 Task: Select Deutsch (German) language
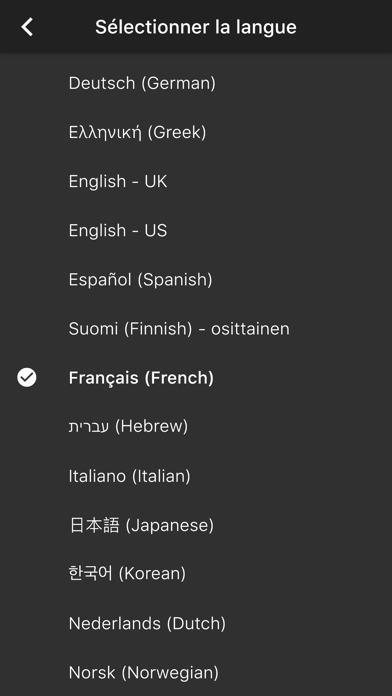click(196, 83)
